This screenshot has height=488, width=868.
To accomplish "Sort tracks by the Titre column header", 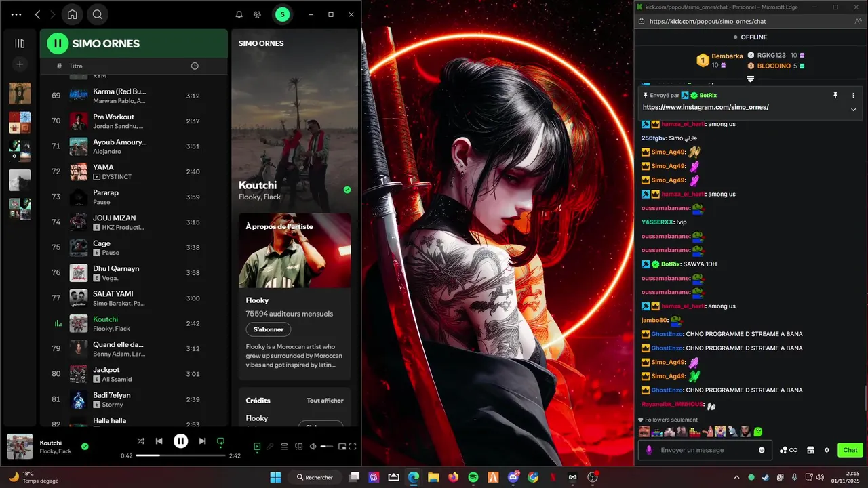I will (76, 66).
